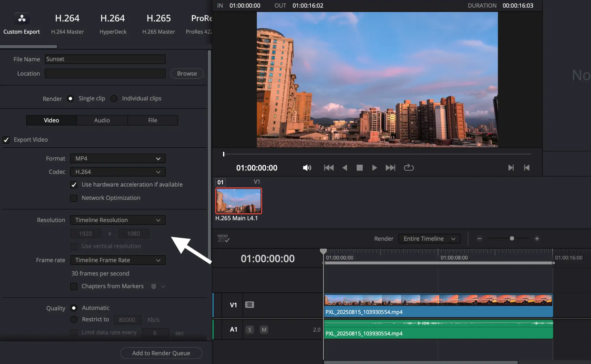Click the V1 track film-strip icon
The height and width of the screenshot is (364, 591).
(249, 305)
